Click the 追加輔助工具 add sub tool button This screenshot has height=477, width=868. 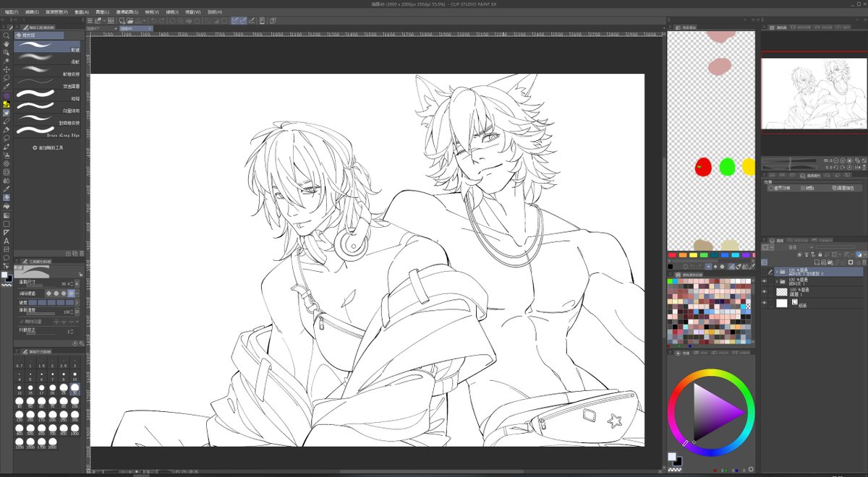tap(48, 147)
